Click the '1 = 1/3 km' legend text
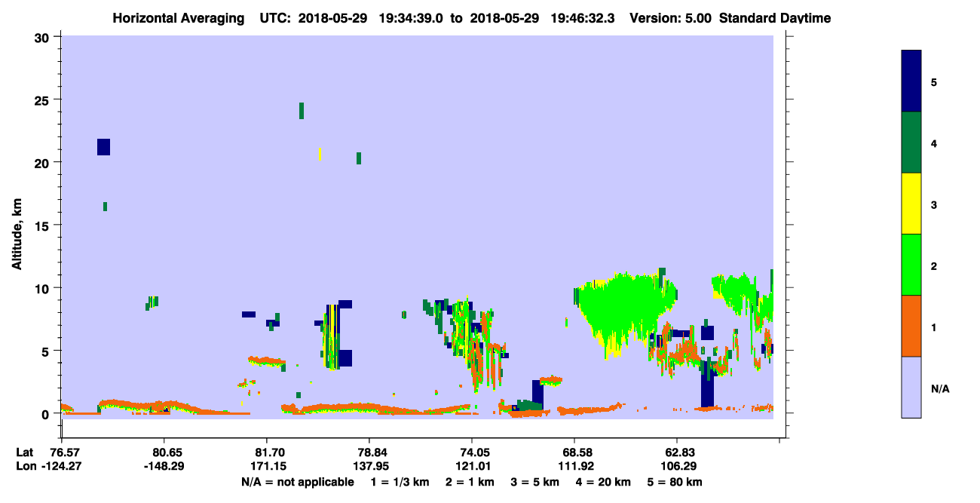The width and height of the screenshot is (980, 503). click(x=400, y=482)
